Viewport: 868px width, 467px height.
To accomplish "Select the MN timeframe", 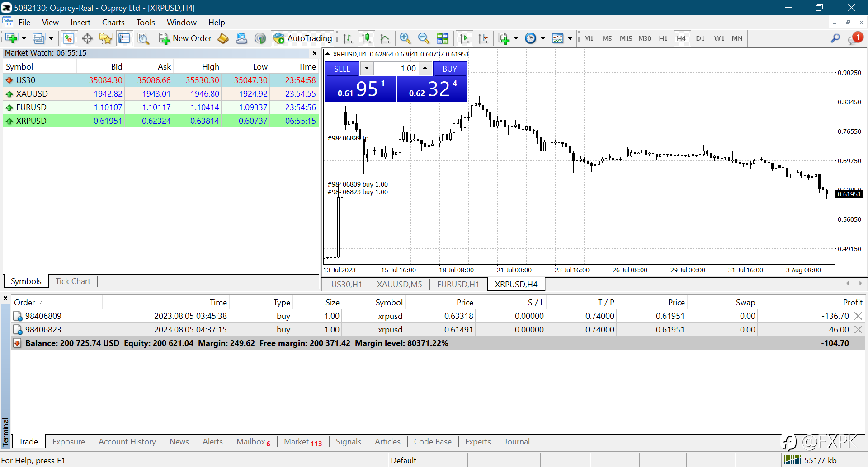I will (737, 38).
